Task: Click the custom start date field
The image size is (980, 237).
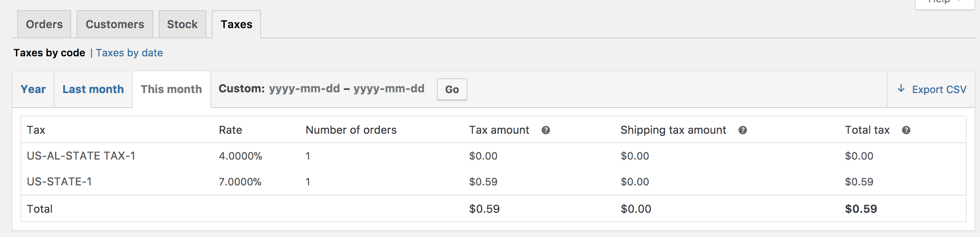Action: coord(304,89)
